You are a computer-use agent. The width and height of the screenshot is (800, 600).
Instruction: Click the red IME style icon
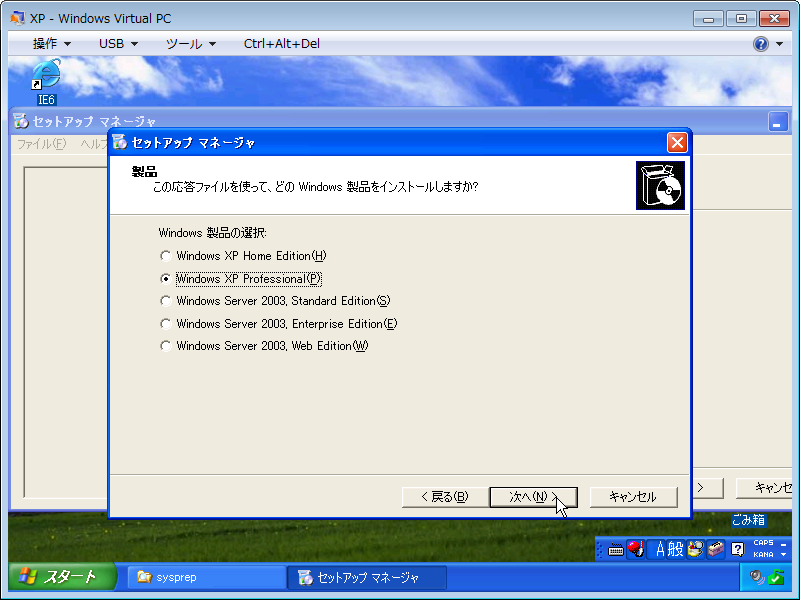635,549
